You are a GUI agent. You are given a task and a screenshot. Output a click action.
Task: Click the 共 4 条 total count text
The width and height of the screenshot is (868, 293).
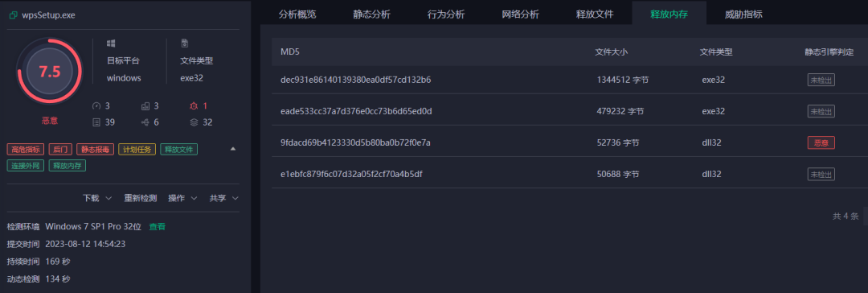click(x=845, y=216)
